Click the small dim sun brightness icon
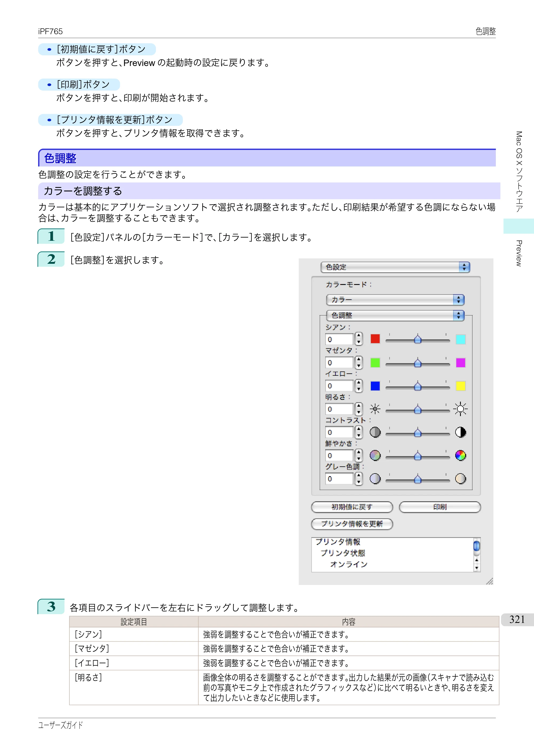Viewport: 534px width, 756px height. [x=375, y=409]
